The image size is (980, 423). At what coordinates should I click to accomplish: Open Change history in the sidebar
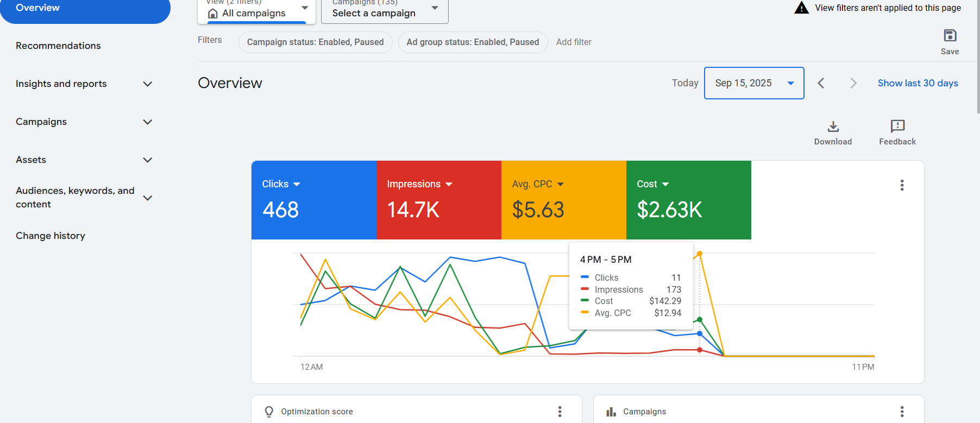click(x=51, y=236)
